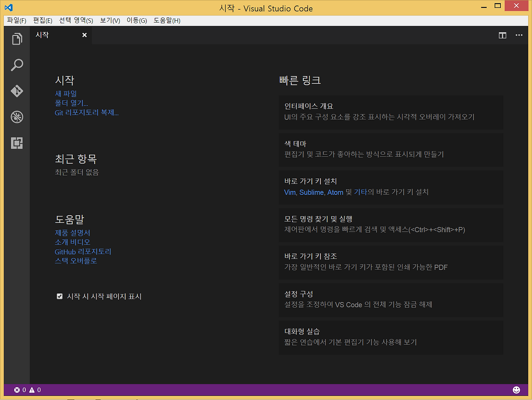This screenshot has height=400, width=532.
Task: Click the 최근 폴더 없음 text
Action: coord(77,172)
